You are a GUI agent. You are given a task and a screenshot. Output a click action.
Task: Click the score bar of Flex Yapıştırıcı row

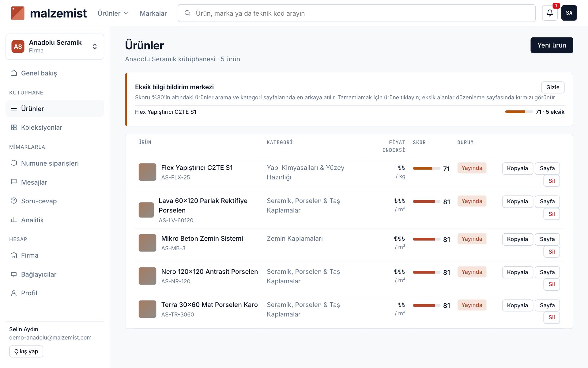tap(426, 168)
